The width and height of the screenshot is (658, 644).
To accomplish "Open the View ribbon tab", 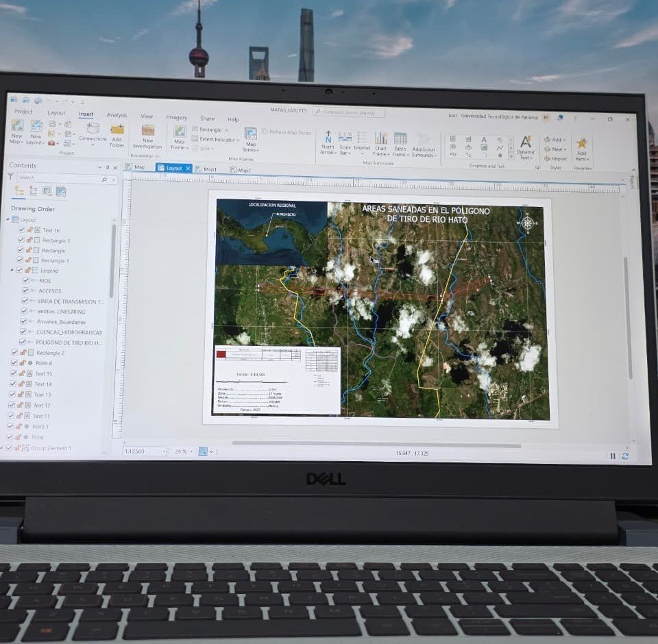I will click(147, 116).
